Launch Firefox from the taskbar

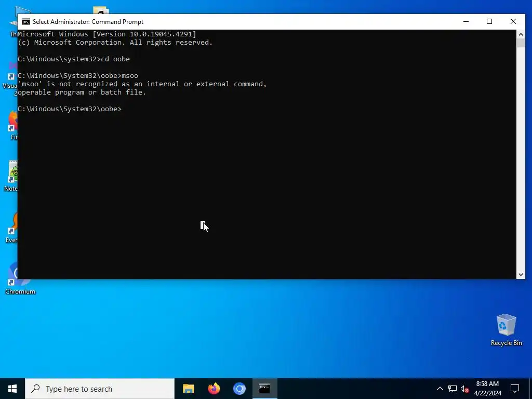tap(214, 389)
